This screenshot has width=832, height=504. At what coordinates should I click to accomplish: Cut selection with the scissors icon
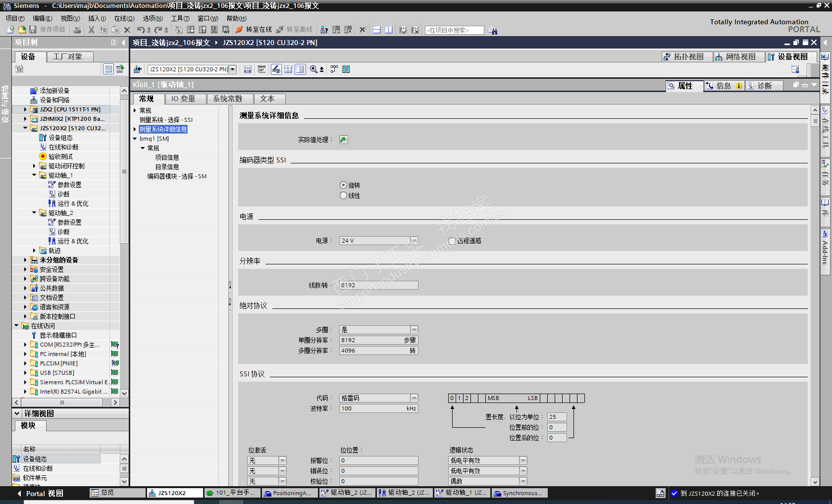pos(91,30)
